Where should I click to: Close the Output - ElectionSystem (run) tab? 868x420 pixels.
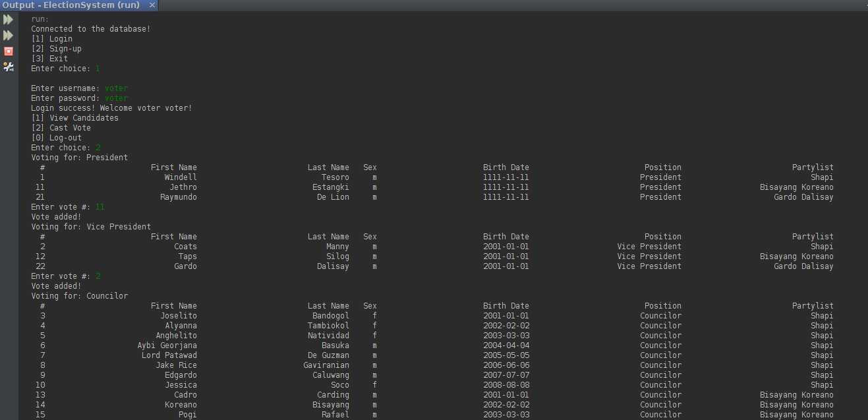pos(152,5)
